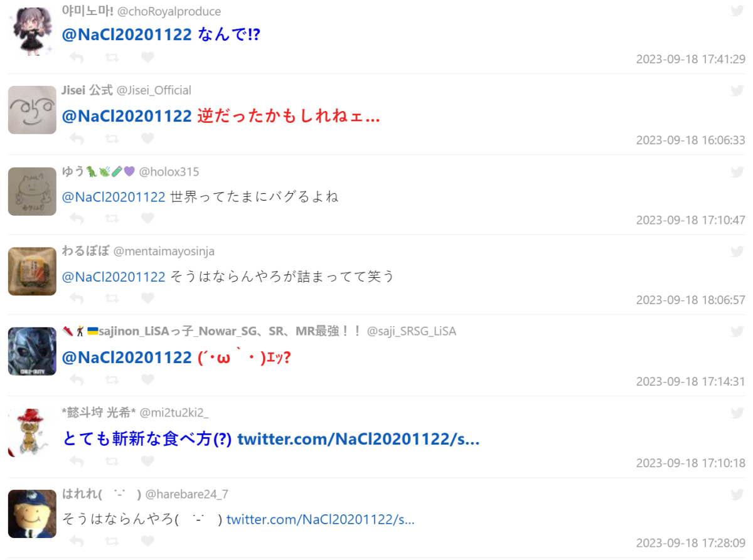Open the Jisei 公式 avatar

32,110
